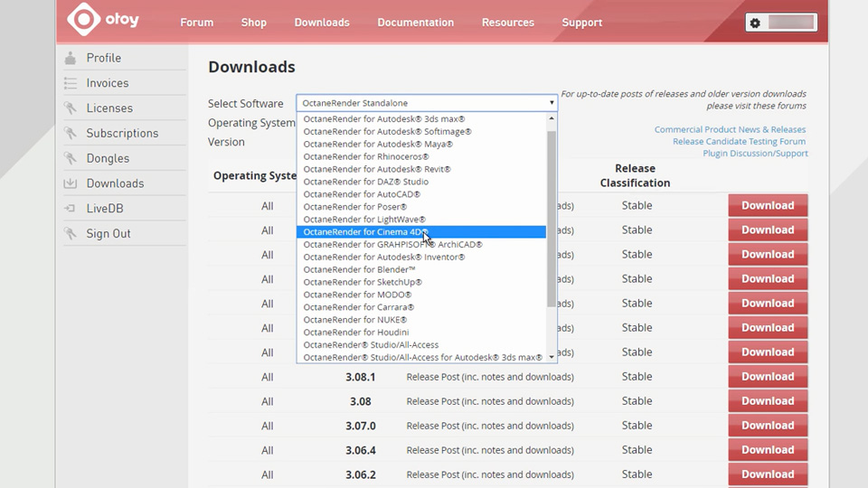Open LiveDB in the sidebar
868x488 pixels.
click(x=105, y=209)
